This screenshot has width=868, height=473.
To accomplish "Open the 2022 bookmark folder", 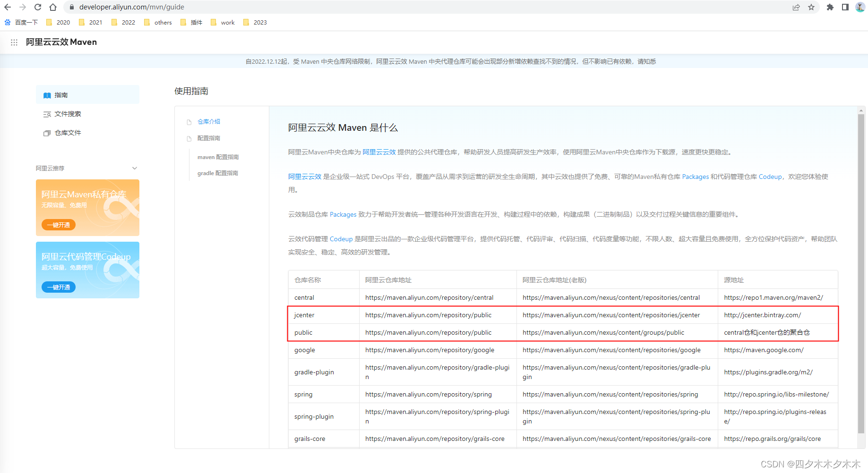I will pyautogui.click(x=123, y=22).
